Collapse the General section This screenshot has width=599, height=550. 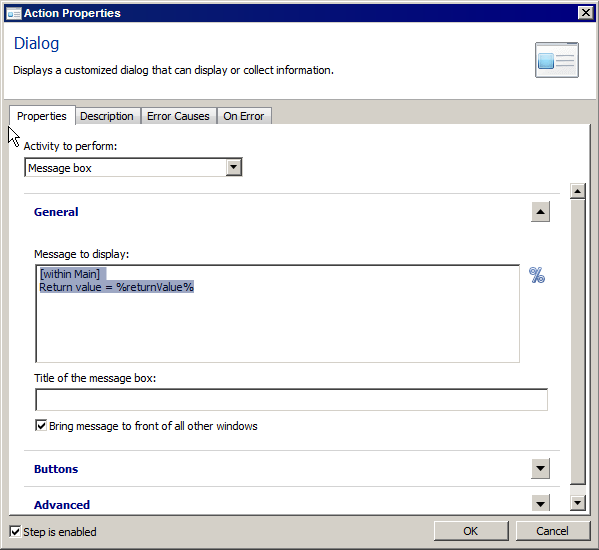coord(540,212)
